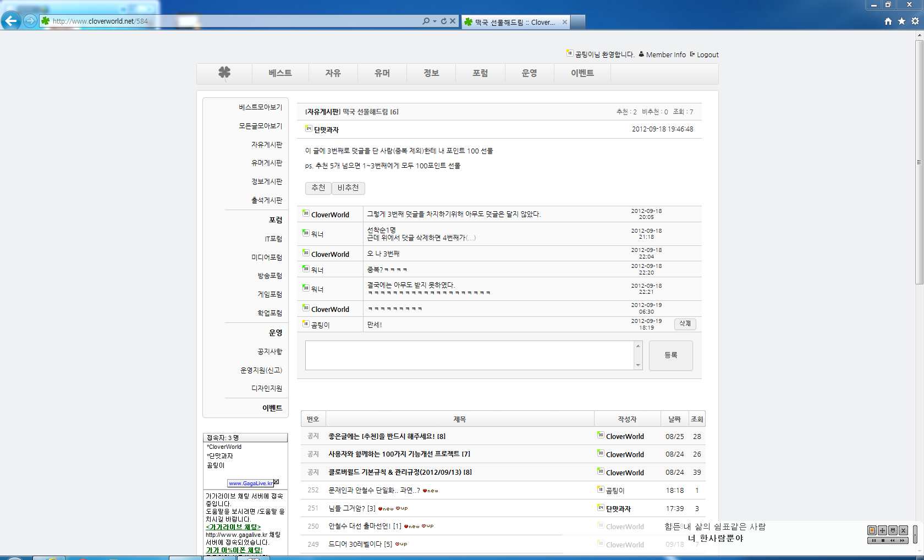
Task: Close the GagaLive.kr chat banner
Action: (x=276, y=482)
